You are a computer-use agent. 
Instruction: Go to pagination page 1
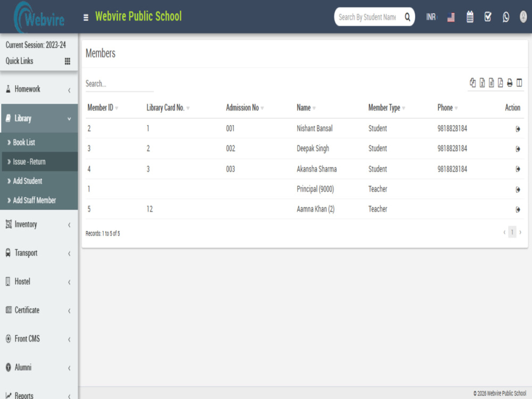pos(512,232)
